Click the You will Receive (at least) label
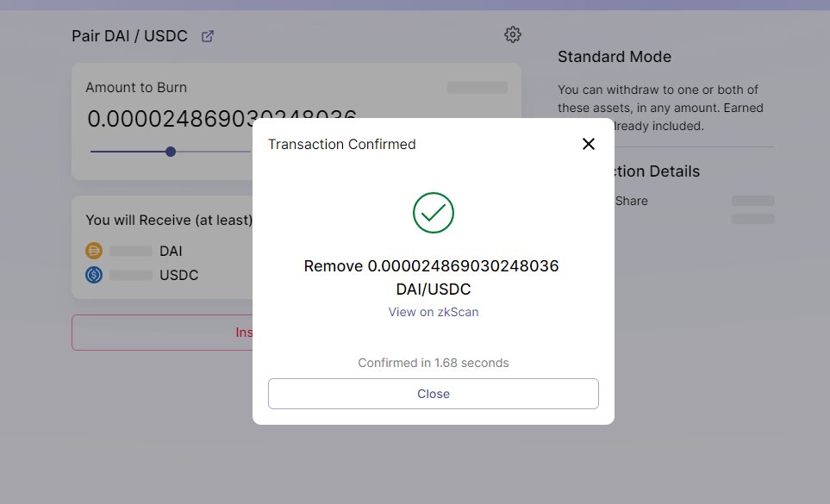 [169, 220]
